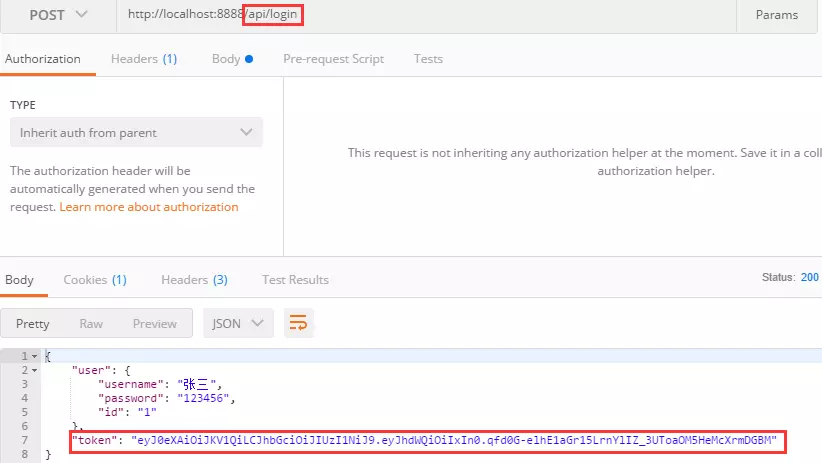Collapse the "user" object fold arrow

pos(35,370)
